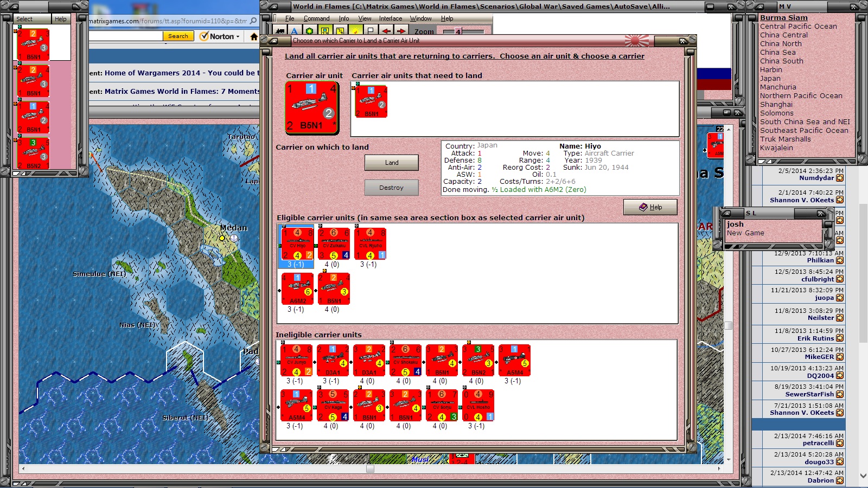Image resolution: width=868 pixels, height=488 pixels.
Task: Open the 'Home of Wargamers 2014' link
Action: click(x=182, y=73)
